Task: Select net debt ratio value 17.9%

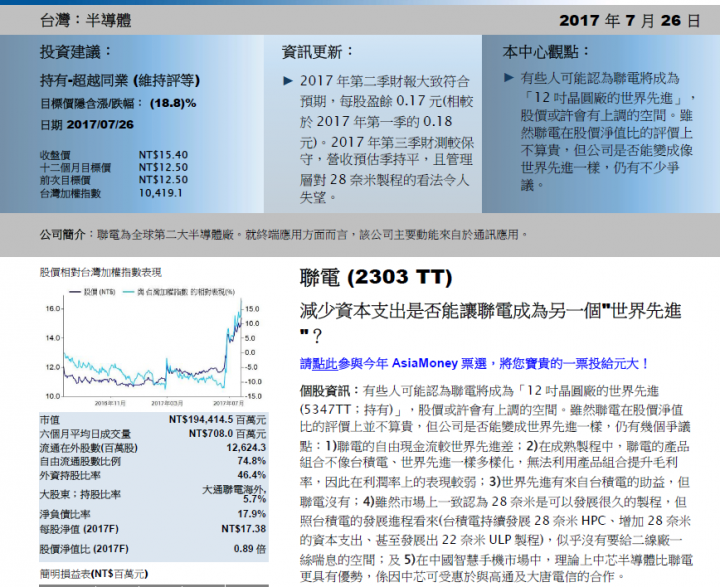Action: pos(252,514)
